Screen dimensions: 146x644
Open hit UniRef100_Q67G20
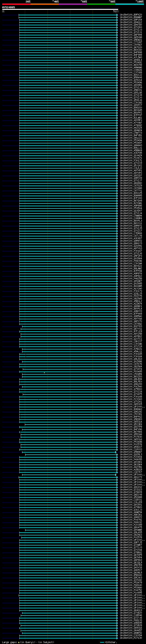[x=131, y=47]
